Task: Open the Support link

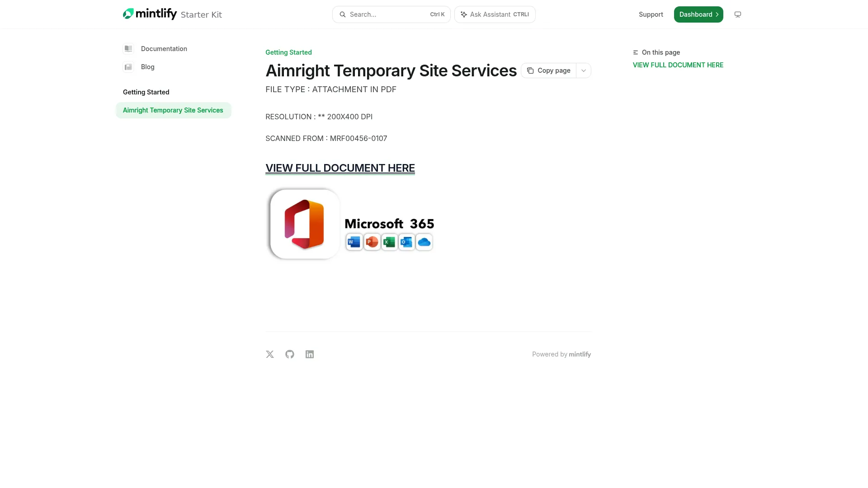Action: pyautogui.click(x=651, y=14)
